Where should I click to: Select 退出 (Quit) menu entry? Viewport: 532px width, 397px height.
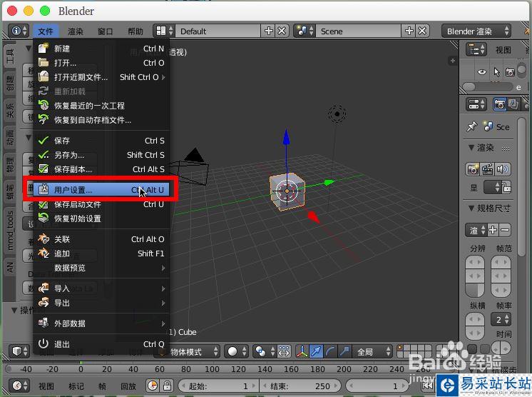coord(101,344)
